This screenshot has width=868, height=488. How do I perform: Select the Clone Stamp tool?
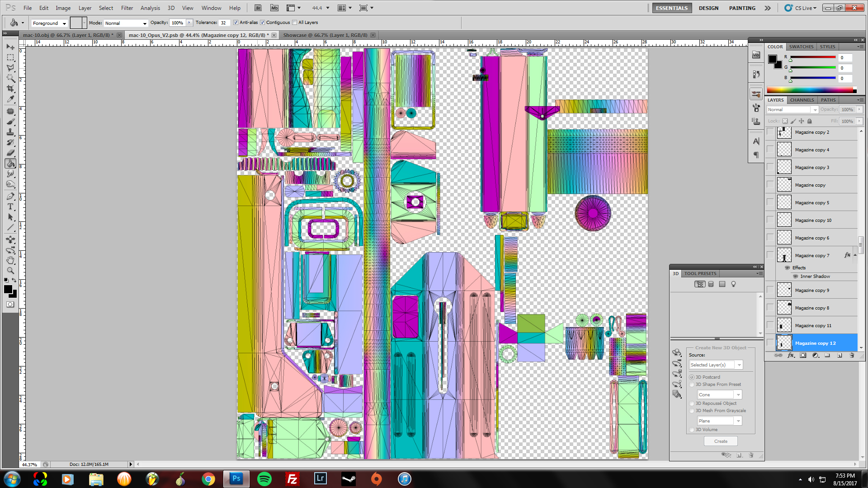(x=10, y=132)
